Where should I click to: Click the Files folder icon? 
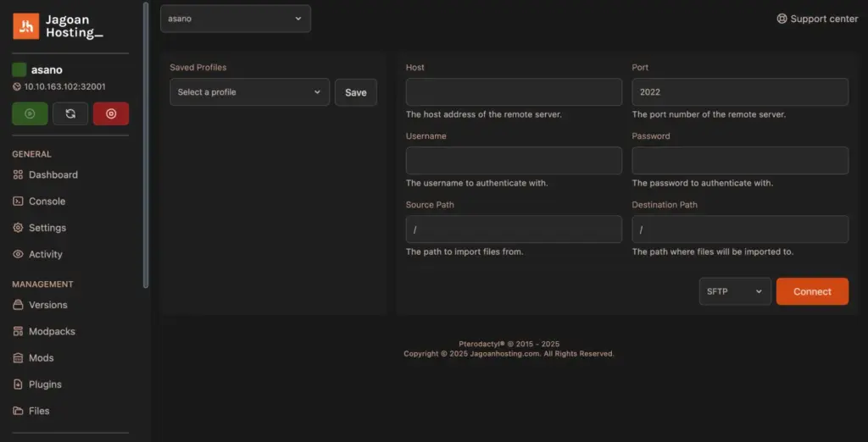[18, 411]
